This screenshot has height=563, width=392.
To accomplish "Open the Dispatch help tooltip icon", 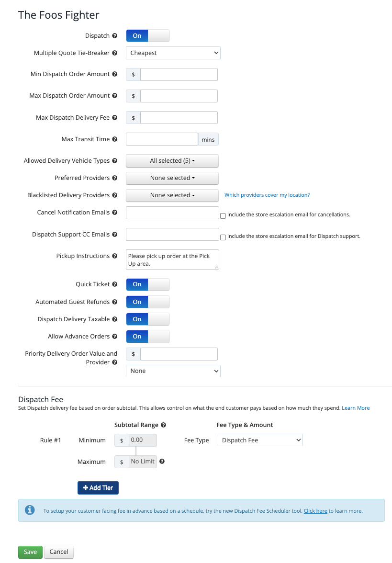I will click(115, 35).
